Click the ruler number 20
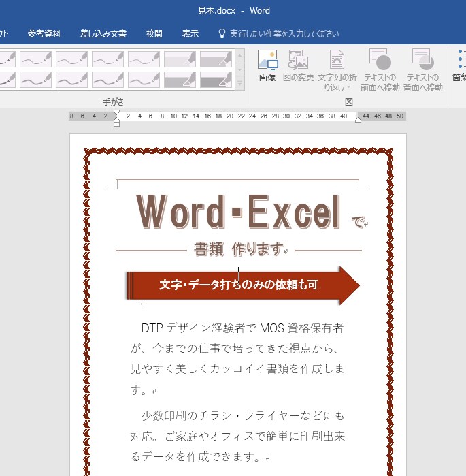 click(230, 116)
